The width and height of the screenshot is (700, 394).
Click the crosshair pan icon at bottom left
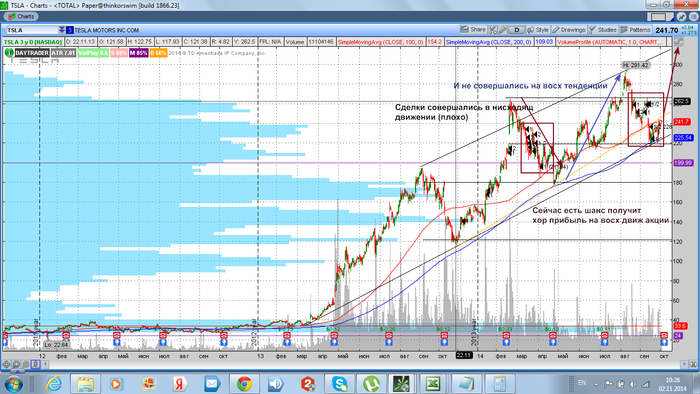7,364
